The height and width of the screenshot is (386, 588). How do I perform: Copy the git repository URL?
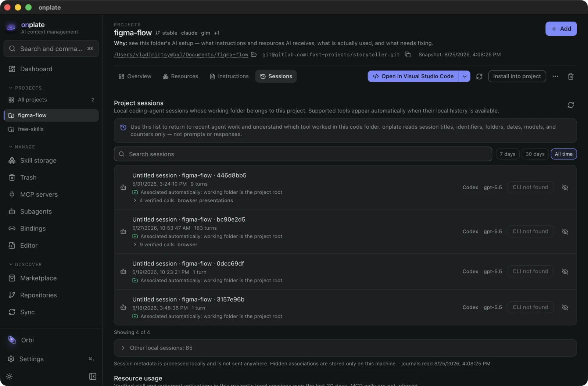pos(408,54)
